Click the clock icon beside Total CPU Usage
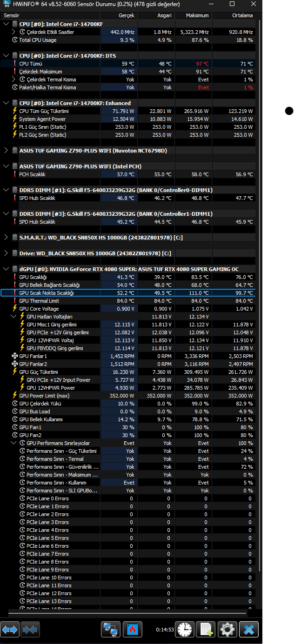This screenshot has height=644, width=294. click(15, 40)
